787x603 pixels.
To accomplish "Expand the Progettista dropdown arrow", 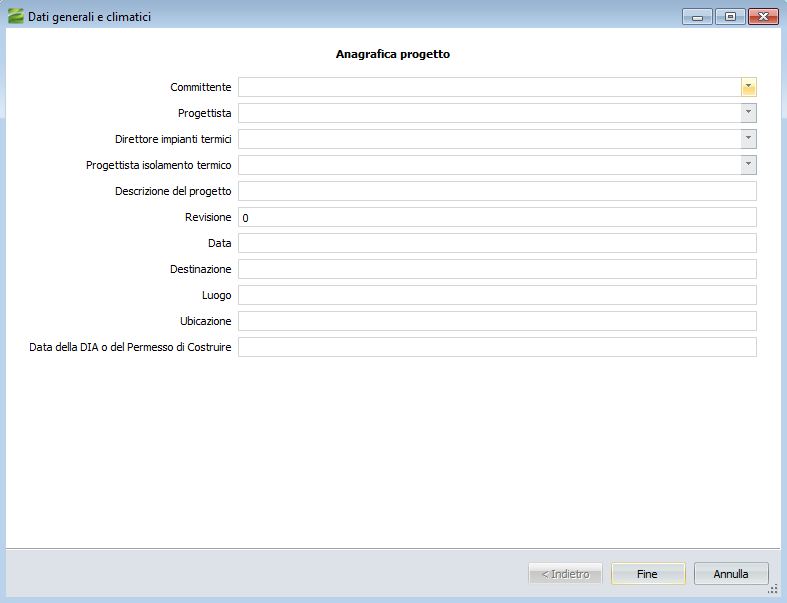I will pos(748,113).
